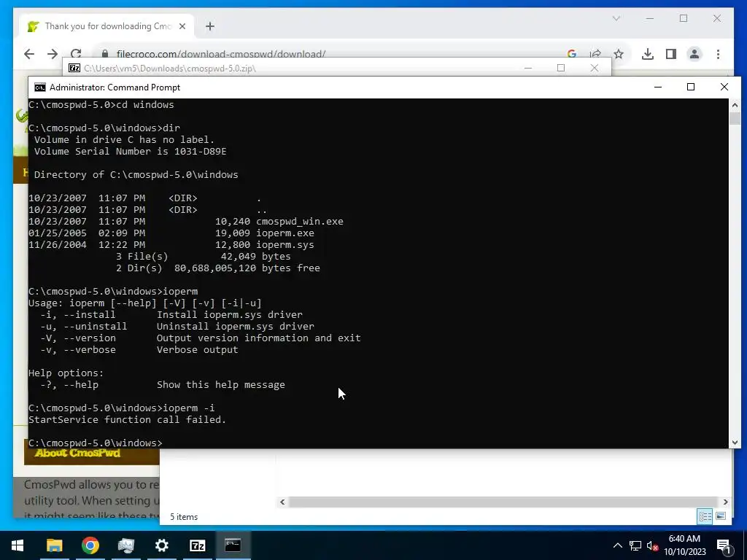Open Chrome three-dot menu
The width and height of the screenshot is (747, 560).
click(718, 54)
